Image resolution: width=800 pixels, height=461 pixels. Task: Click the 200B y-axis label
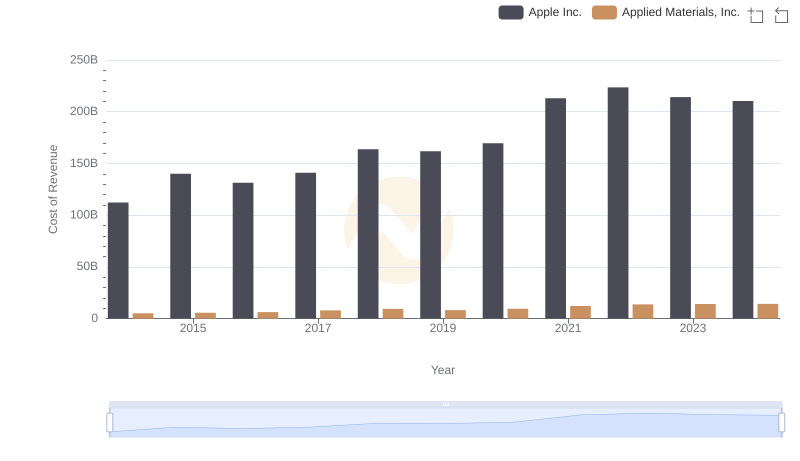click(84, 112)
